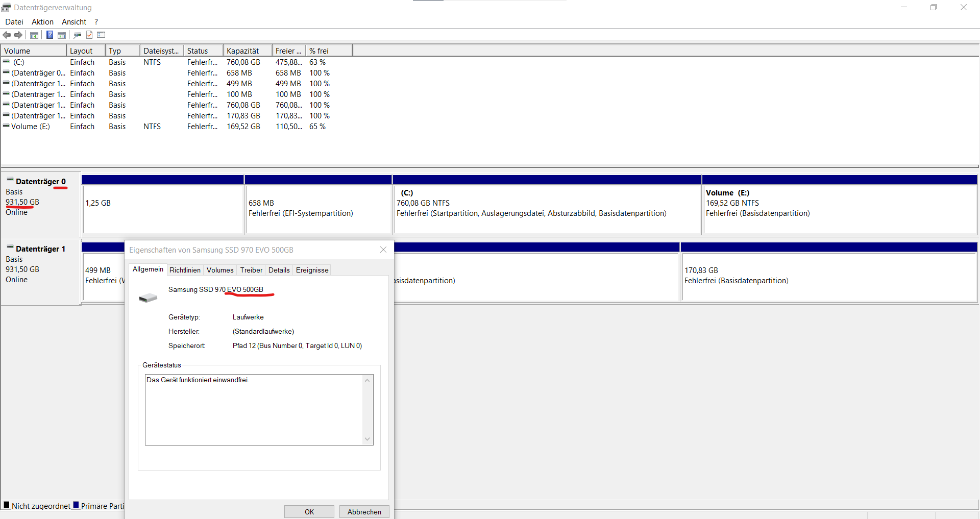Screen dimensions: 980x519
Task: Click the disk icon beside Datenträger 0 label
Action: point(10,180)
